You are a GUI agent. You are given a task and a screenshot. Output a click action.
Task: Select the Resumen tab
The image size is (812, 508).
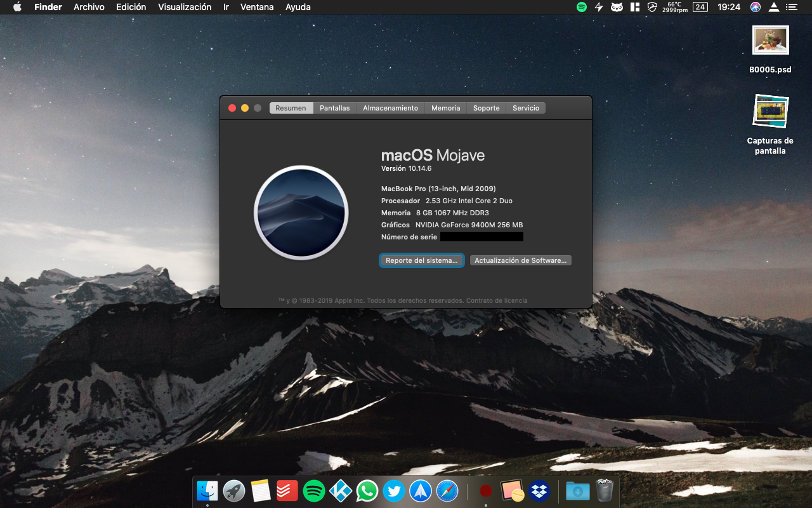click(x=291, y=108)
